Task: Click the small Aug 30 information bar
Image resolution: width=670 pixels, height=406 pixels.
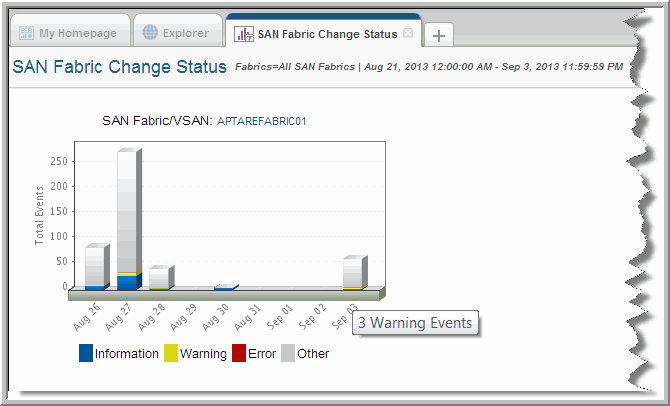Action: point(224,288)
